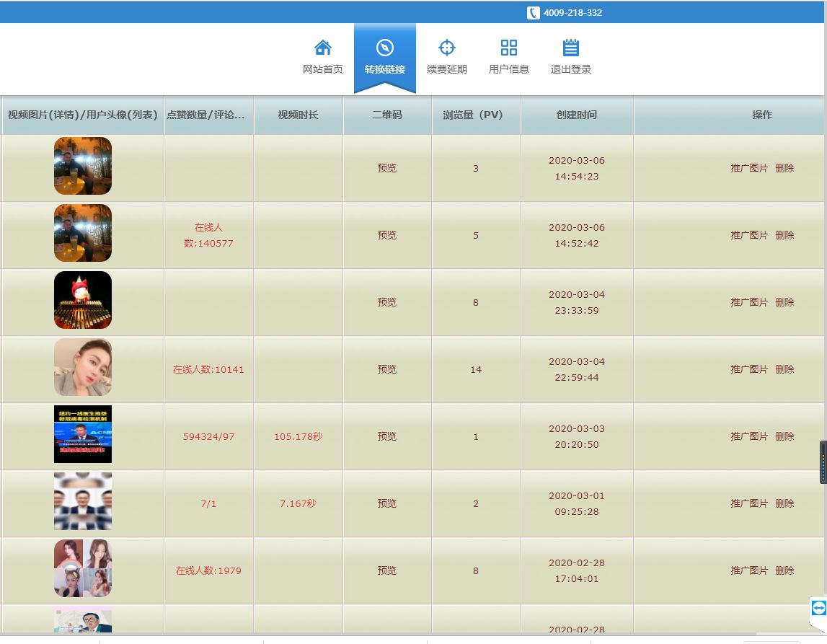This screenshot has height=644, width=827.
Task: Click the notepad icon for 退出登录
Action: (571, 48)
